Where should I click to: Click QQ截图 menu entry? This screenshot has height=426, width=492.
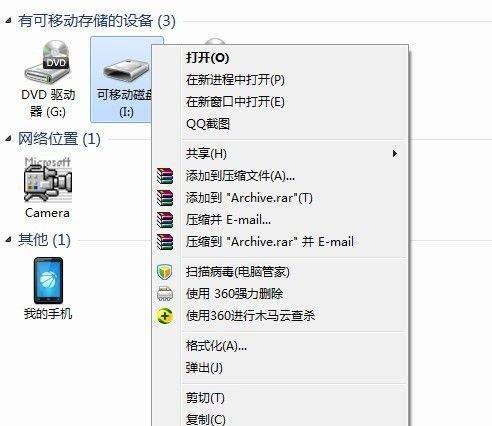point(208,124)
